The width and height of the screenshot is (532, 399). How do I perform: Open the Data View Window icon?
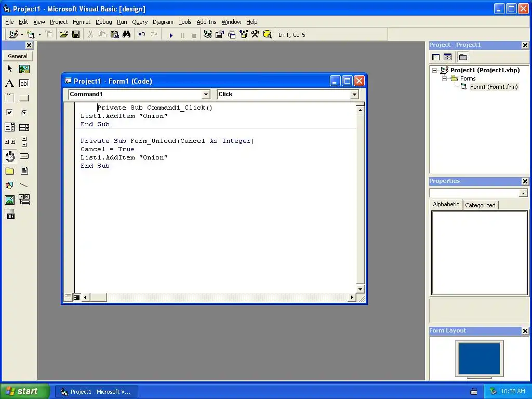268,35
